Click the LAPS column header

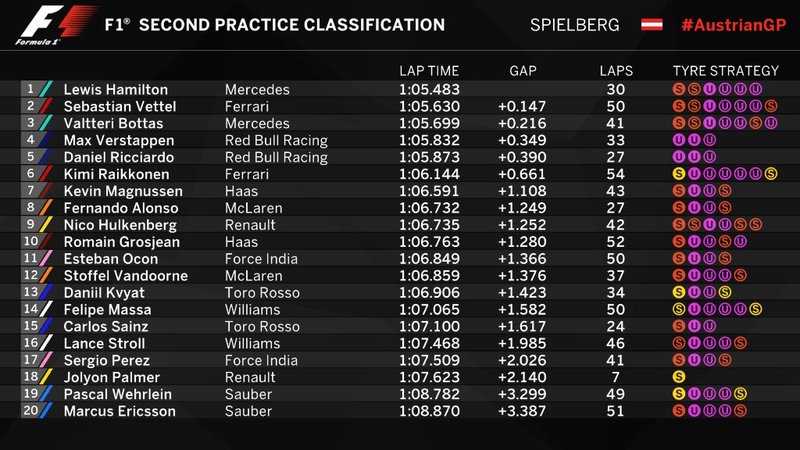point(616,71)
